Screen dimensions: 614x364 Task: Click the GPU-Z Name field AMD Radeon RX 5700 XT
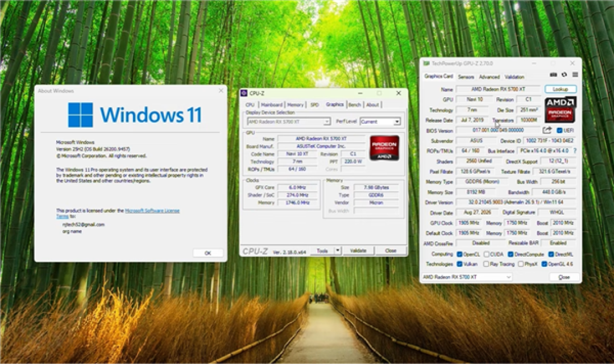tap(498, 89)
